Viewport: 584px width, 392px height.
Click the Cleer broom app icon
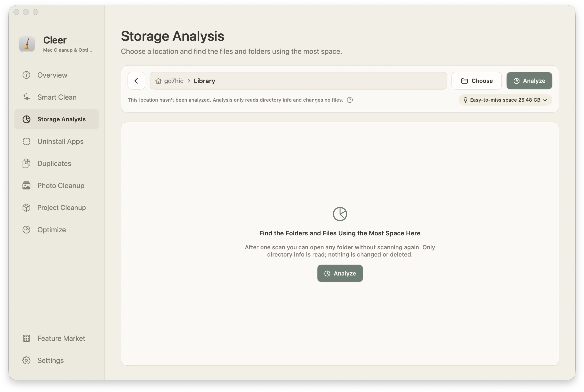point(27,44)
